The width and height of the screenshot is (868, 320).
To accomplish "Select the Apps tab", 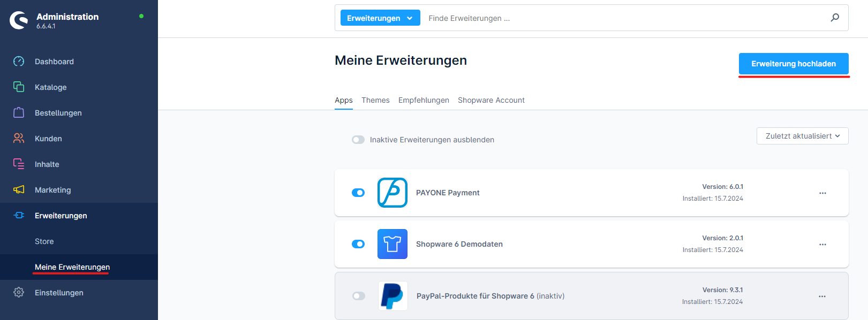I will click(x=344, y=100).
